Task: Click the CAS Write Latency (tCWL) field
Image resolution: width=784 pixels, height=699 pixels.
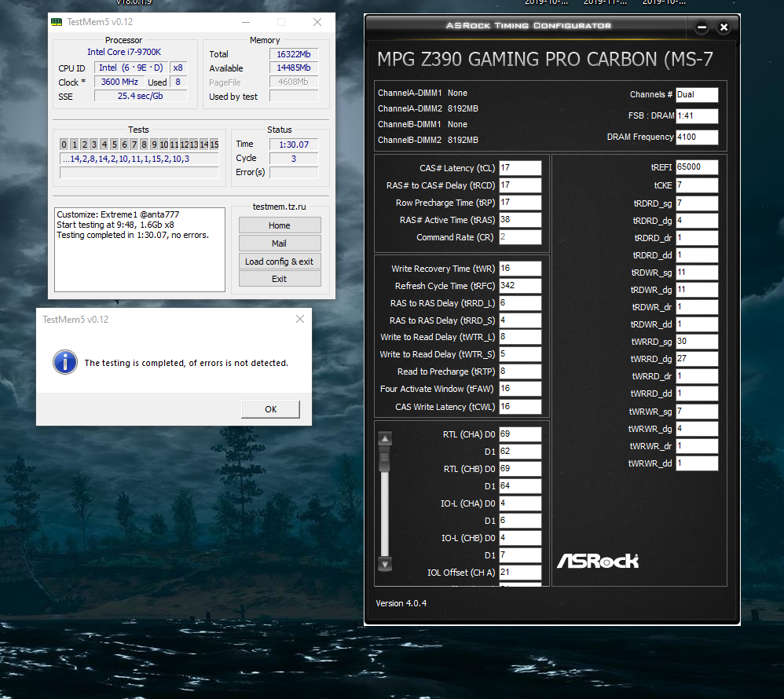Action: [520, 407]
